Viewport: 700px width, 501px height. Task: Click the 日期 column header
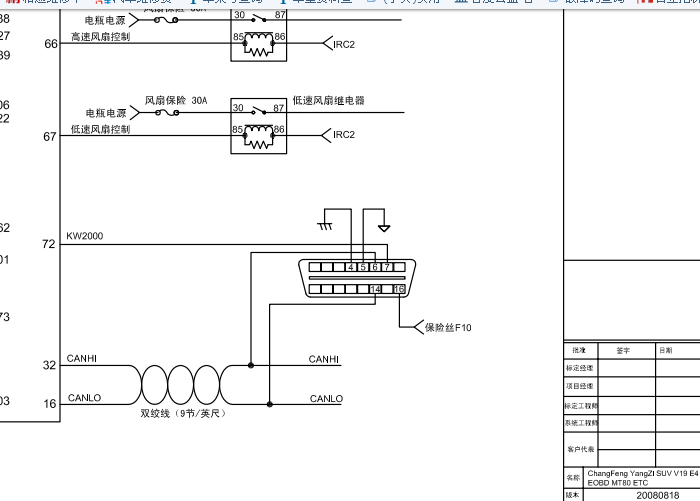[666, 351]
